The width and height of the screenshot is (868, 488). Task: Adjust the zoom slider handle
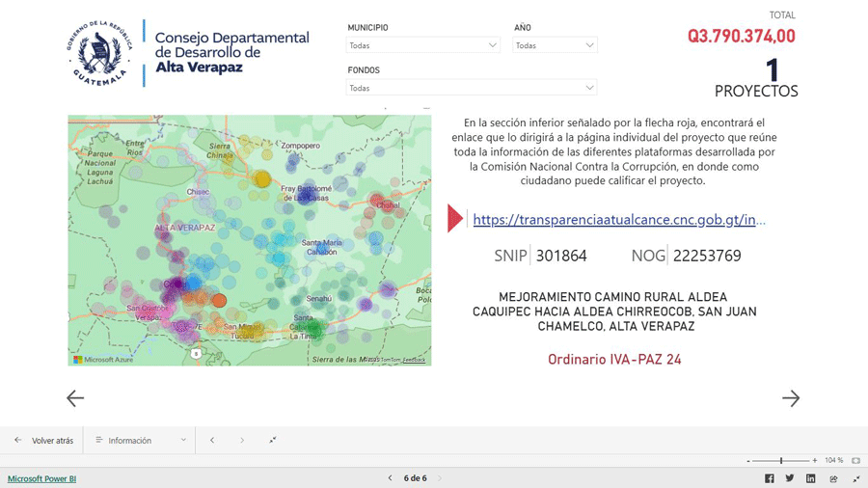pyautogui.click(x=780, y=461)
